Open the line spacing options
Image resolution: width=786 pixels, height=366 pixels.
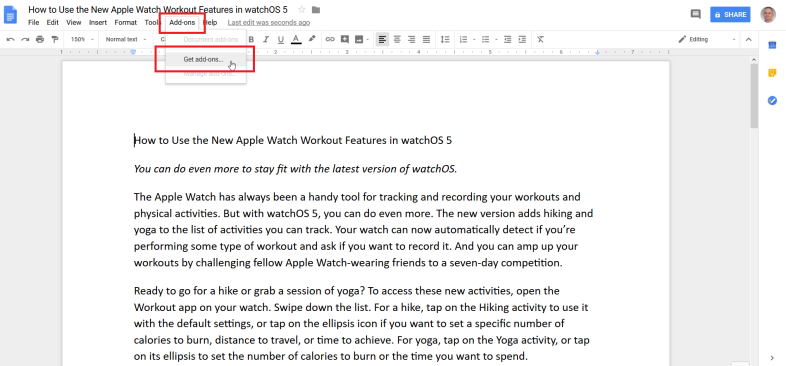(x=445, y=39)
